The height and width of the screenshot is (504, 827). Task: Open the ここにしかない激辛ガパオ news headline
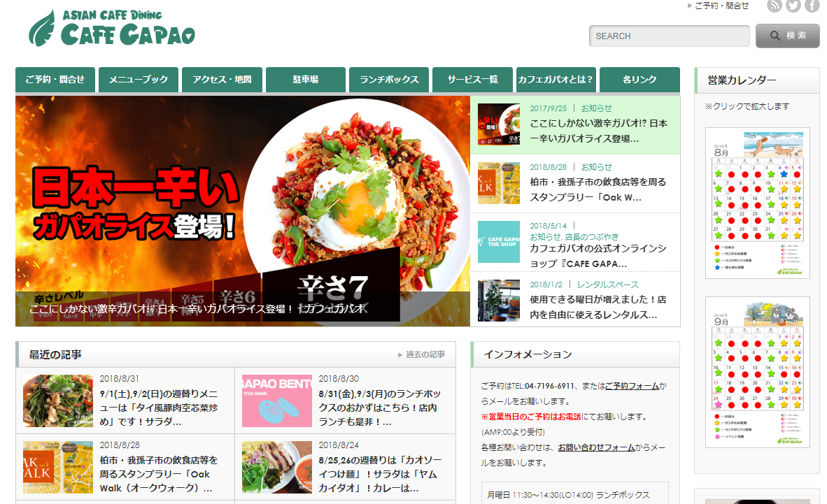tap(599, 131)
